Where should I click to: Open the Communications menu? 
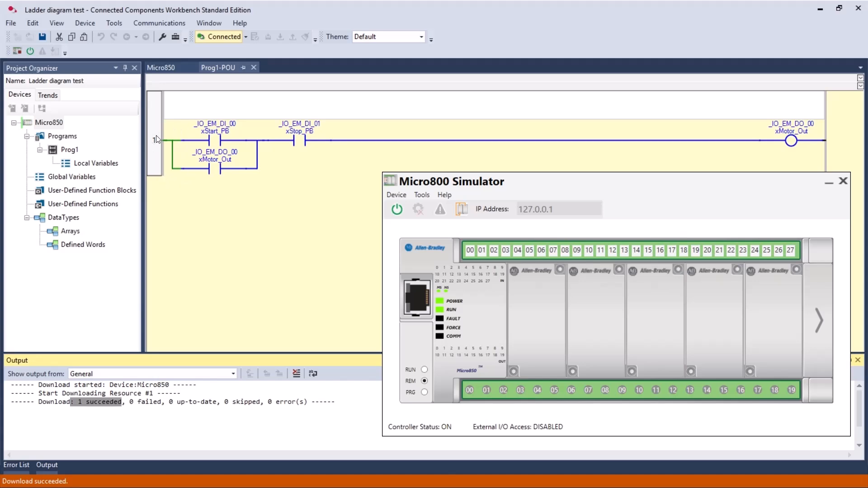(159, 23)
